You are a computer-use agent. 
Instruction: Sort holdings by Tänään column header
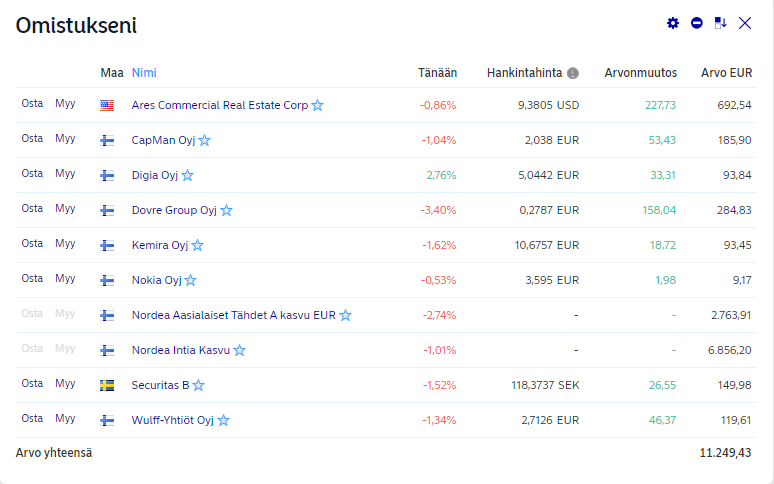pyautogui.click(x=437, y=73)
